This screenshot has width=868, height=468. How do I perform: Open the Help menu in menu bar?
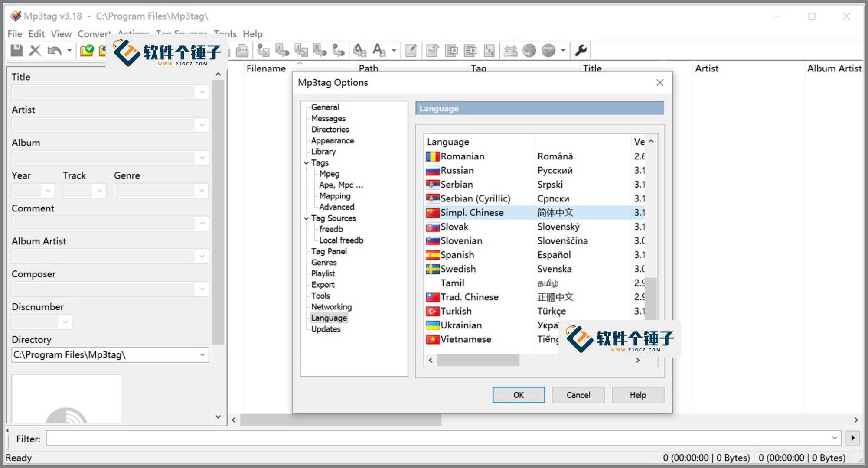[252, 34]
